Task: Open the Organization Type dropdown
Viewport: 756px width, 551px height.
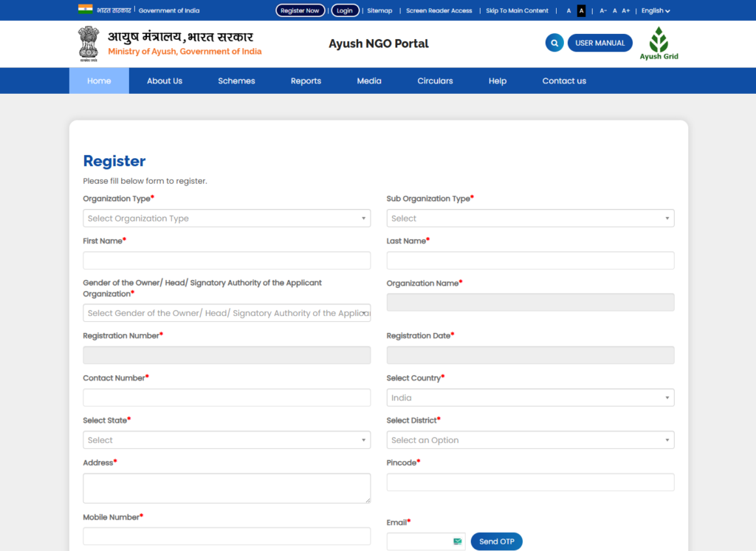Action: (x=227, y=219)
